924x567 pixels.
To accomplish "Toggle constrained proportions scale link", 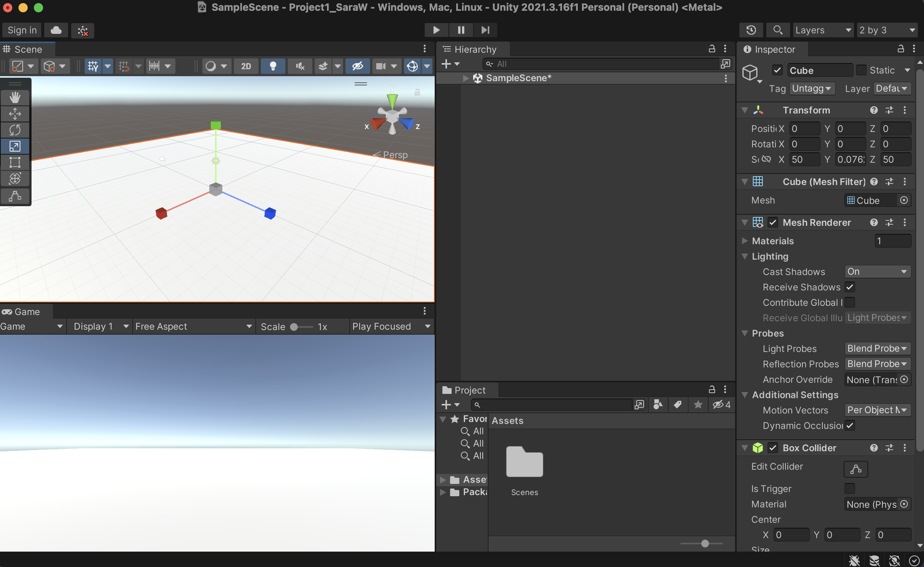I will 766,159.
